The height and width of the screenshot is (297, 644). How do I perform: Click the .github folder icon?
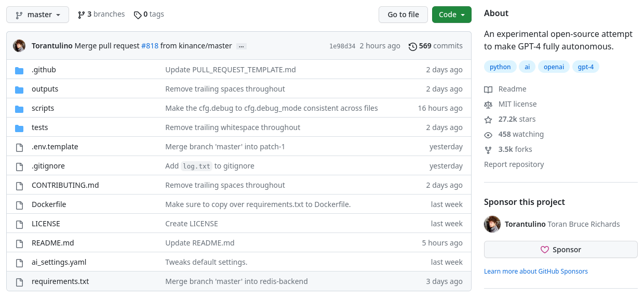[x=19, y=70]
